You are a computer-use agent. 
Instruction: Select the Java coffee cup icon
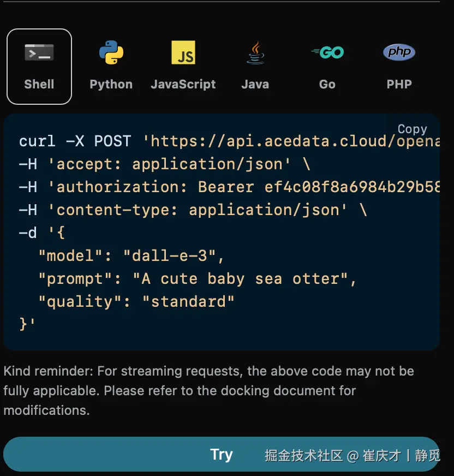[255, 52]
